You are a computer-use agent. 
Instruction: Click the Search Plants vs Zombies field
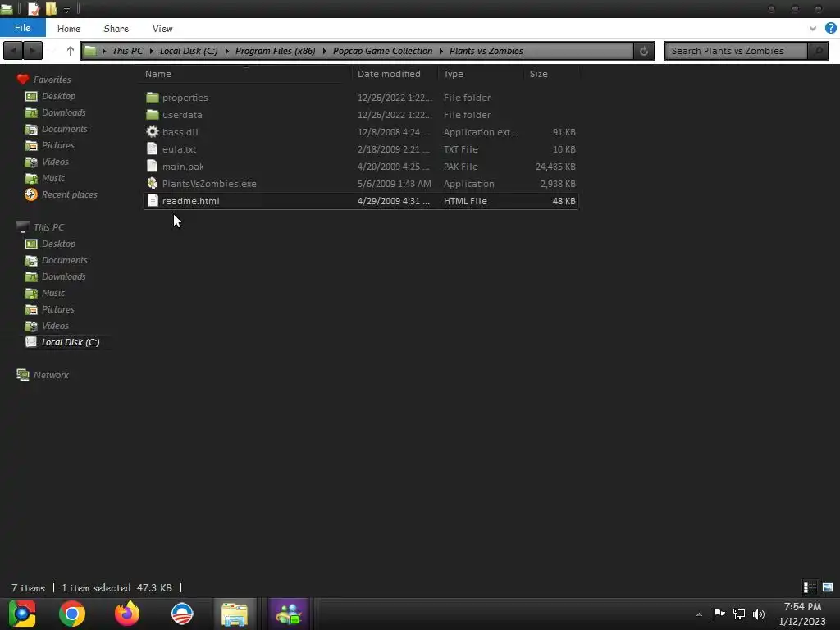737,51
